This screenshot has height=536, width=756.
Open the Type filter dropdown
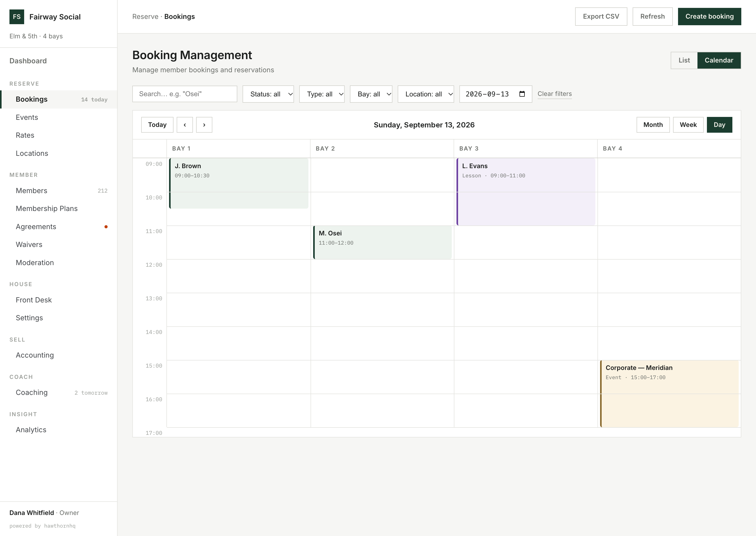(322, 94)
